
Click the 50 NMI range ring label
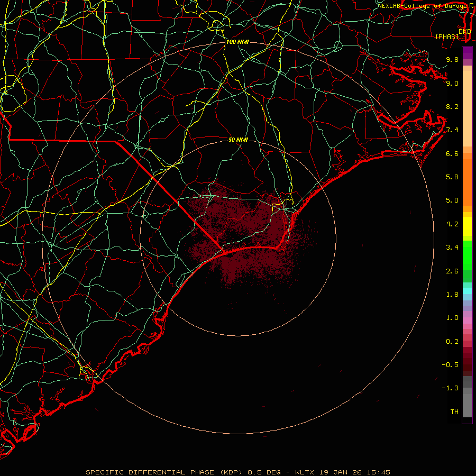click(238, 140)
